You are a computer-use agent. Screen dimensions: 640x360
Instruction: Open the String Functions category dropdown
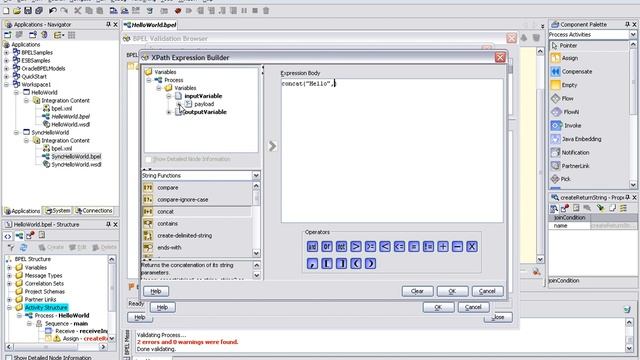(x=256, y=176)
